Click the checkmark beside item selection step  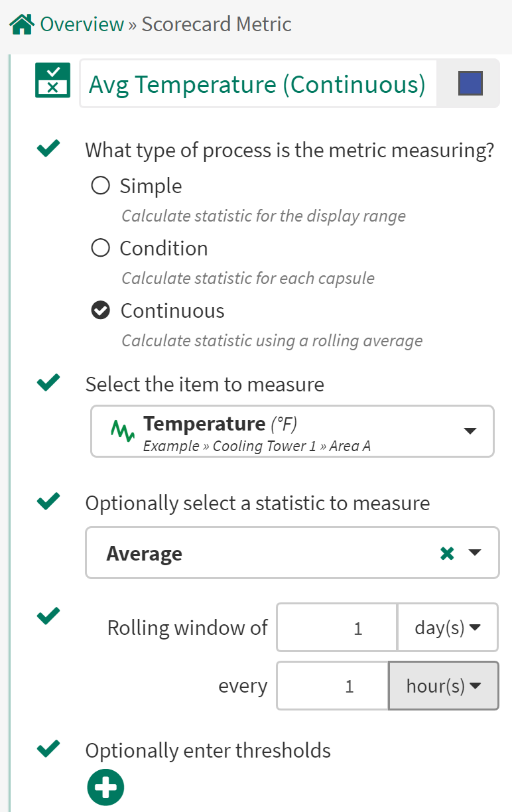47,383
